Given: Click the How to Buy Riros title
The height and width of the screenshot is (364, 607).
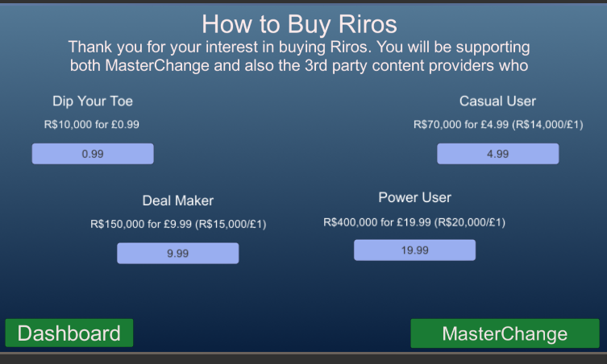Looking at the screenshot, I should (299, 23).
